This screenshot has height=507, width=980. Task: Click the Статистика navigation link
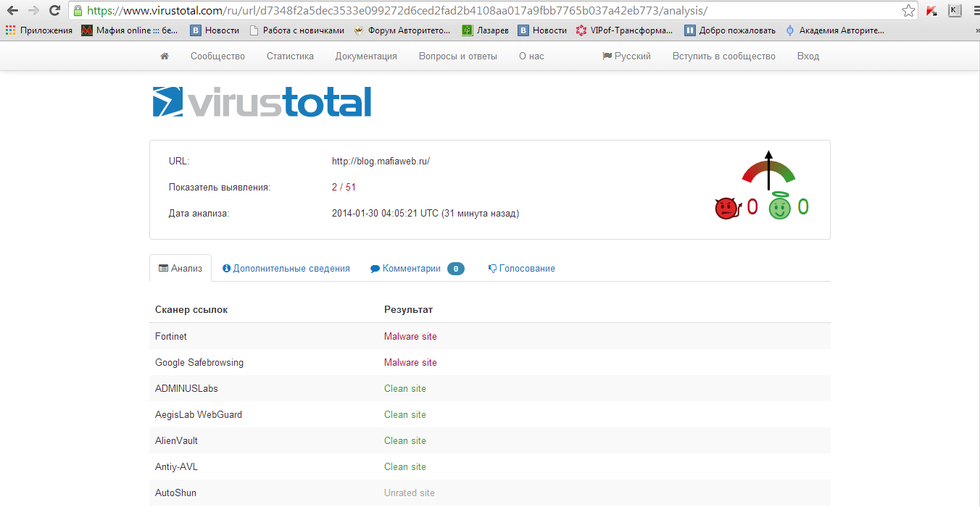290,56
